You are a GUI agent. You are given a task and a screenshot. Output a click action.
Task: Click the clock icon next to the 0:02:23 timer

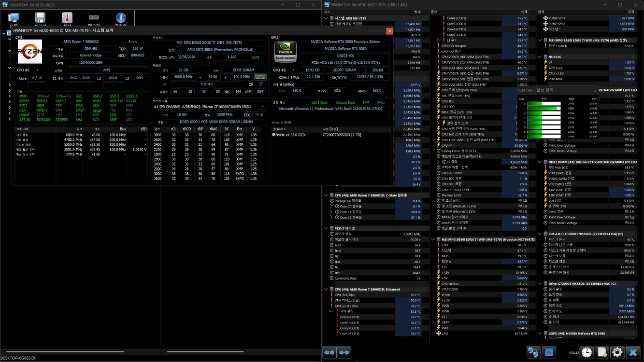(x=587, y=352)
